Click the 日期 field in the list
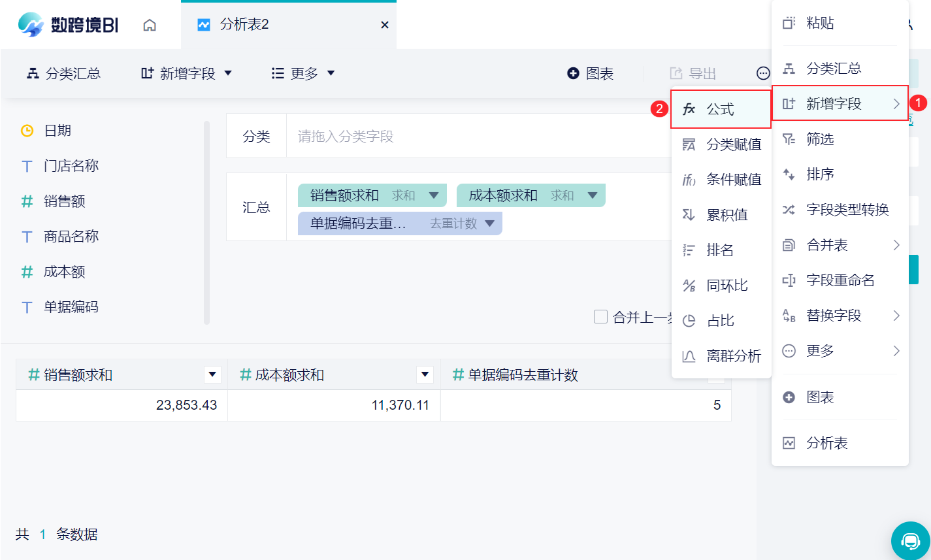This screenshot has height=560, width=931. [57, 131]
